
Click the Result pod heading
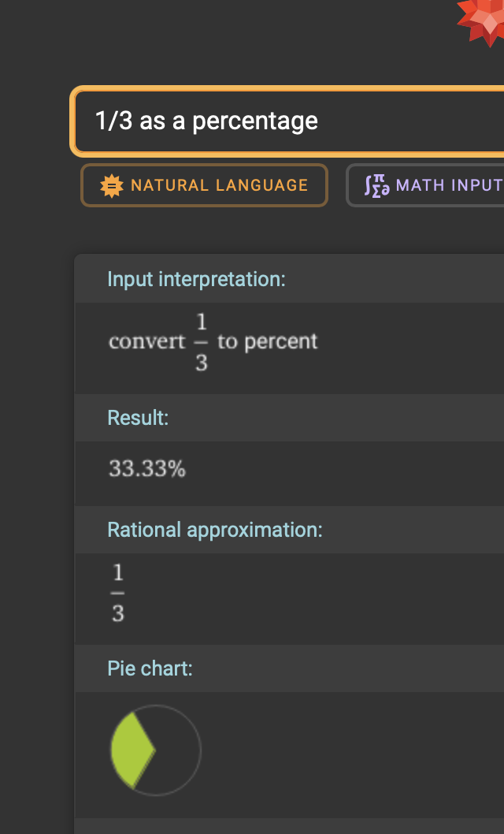(x=138, y=418)
